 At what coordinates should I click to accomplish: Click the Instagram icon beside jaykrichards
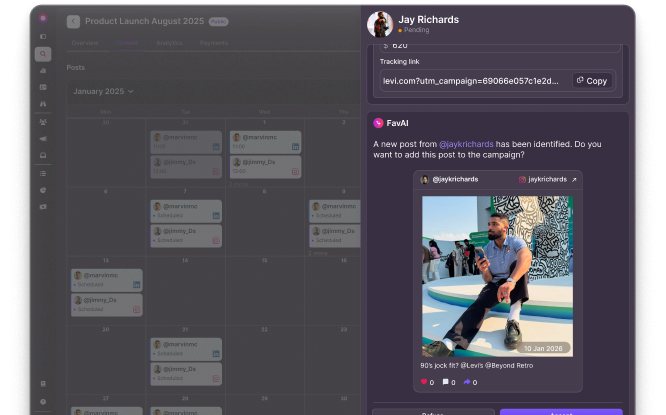[x=522, y=180]
